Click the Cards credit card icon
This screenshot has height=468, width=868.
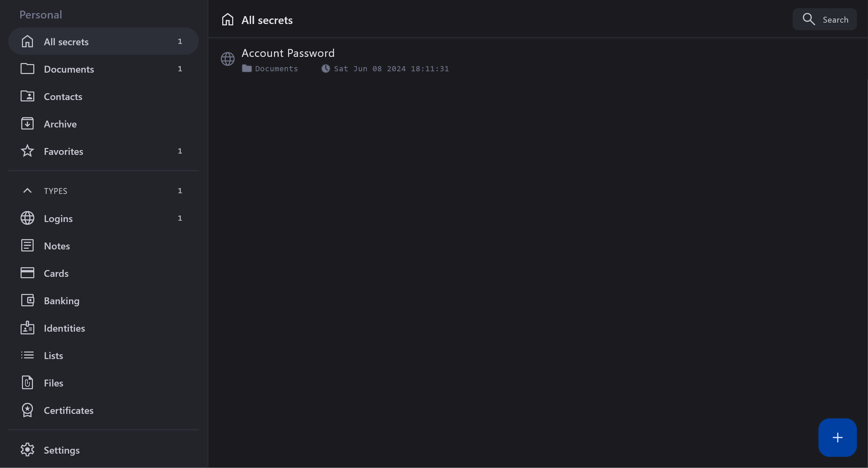tap(27, 273)
